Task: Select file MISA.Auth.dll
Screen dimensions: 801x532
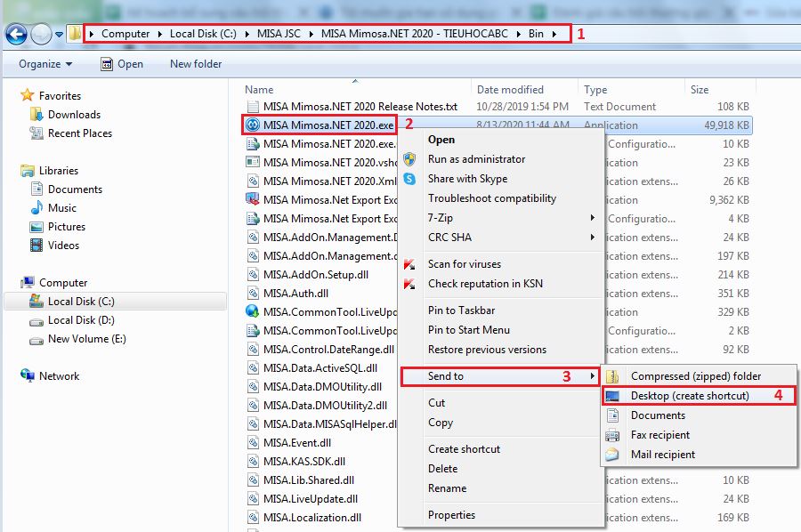Action: pos(295,293)
